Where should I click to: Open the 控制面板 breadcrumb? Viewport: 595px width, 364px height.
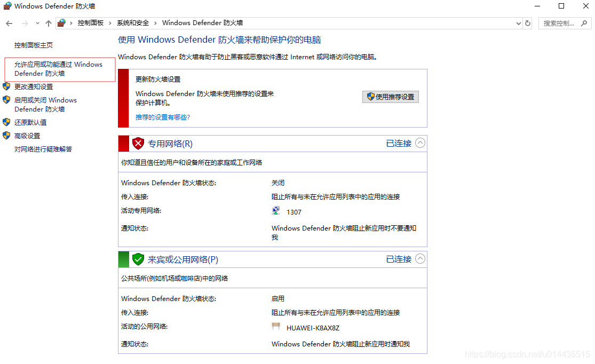(x=91, y=23)
